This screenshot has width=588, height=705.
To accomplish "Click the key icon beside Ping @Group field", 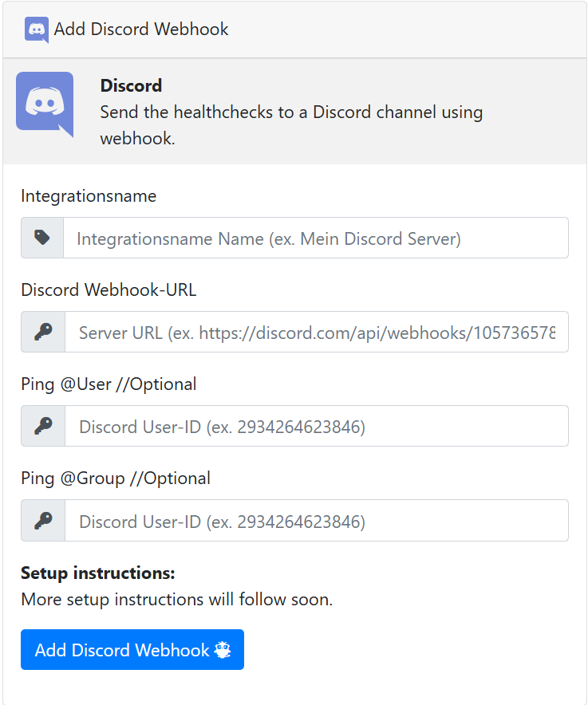I will tap(43, 520).
